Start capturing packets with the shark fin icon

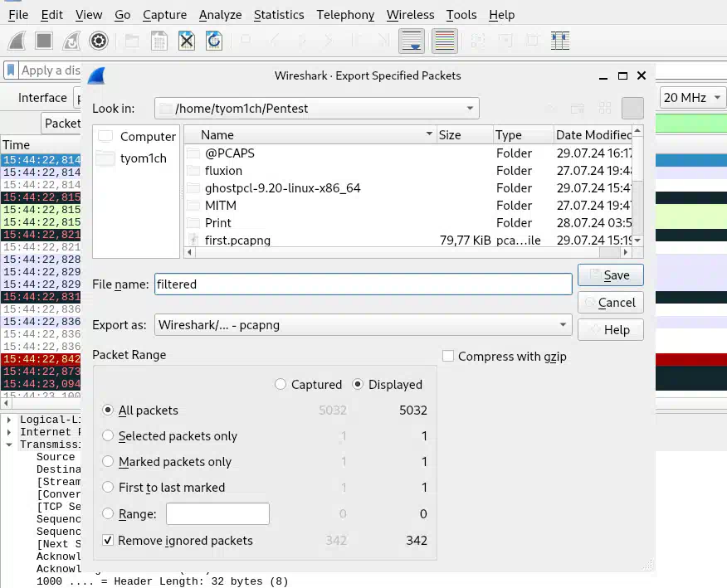[x=17, y=41]
